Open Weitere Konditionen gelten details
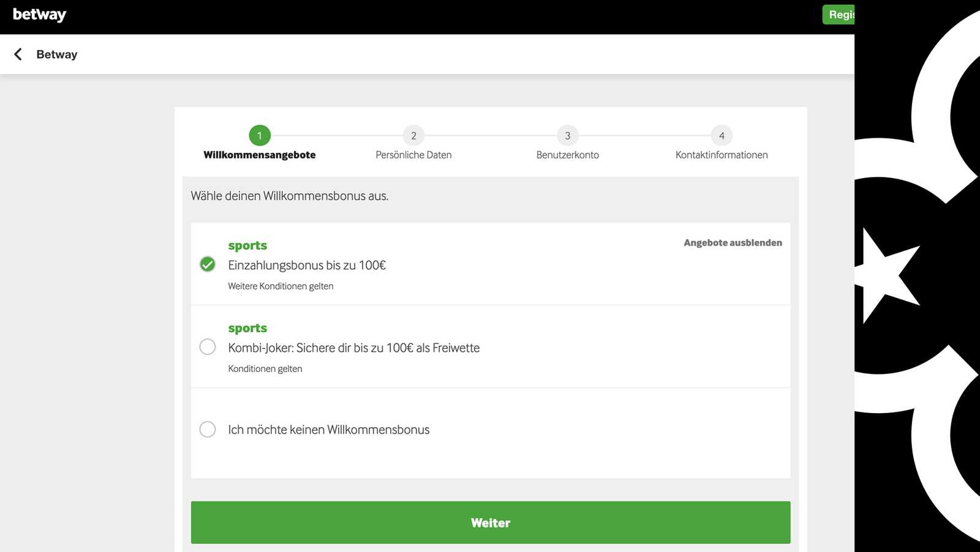This screenshot has width=980, height=552. click(281, 286)
